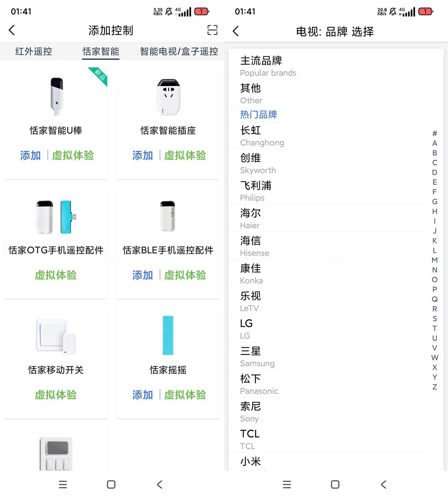This screenshot has height=498, width=448.
Task: Switch to the 智能电视/盒子遥控 tab
Action: pyautogui.click(x=179, y=51)
